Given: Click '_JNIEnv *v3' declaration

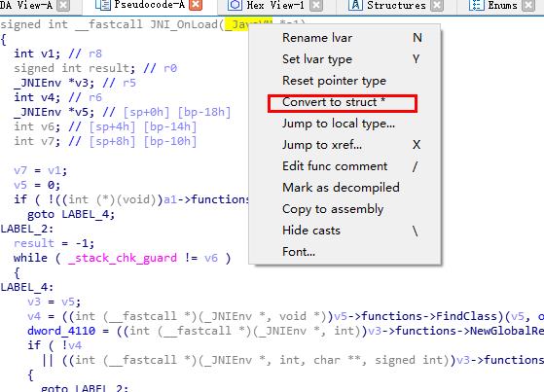Looking at the screenshot, I should click(54, 83).
